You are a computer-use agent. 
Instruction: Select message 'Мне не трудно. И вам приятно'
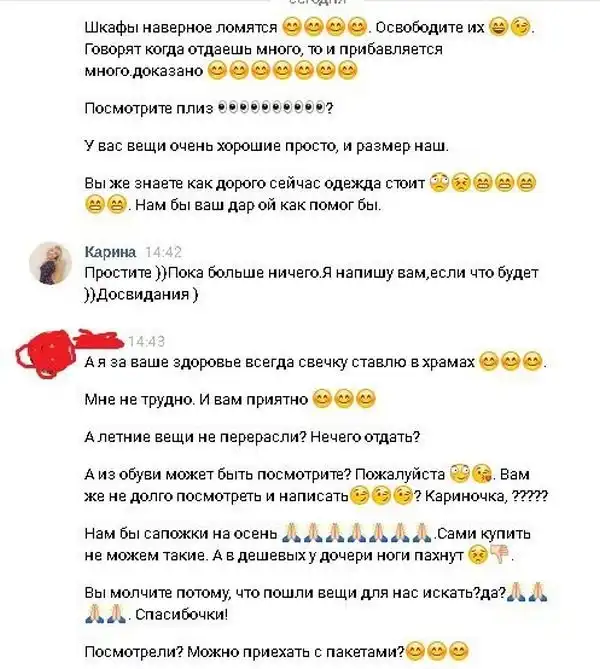(x=230, y=399)
